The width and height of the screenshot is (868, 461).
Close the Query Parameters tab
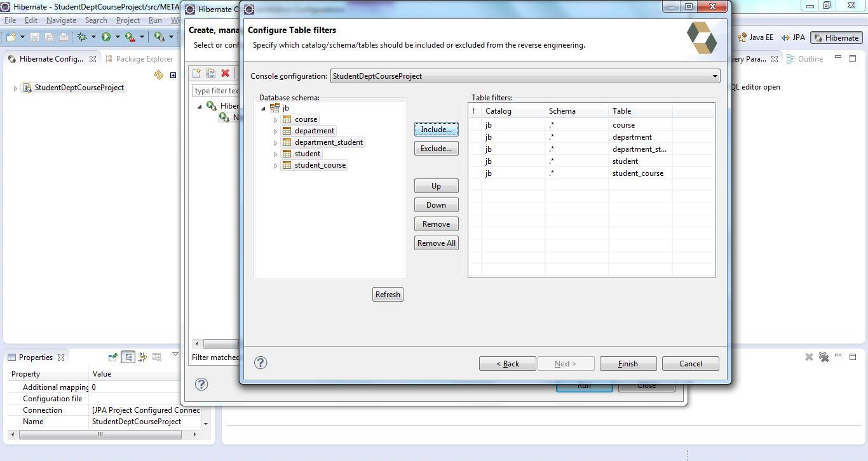(x=774, y=59)
